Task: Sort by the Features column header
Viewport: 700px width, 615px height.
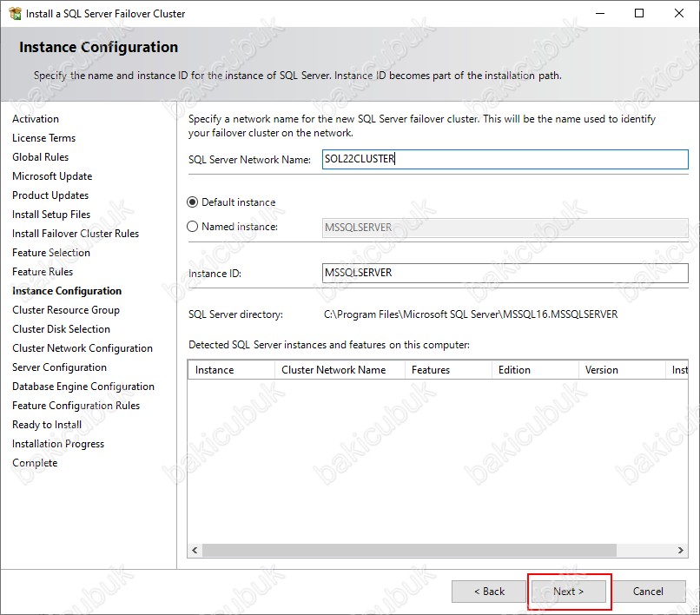Action: tap(448, 370)
